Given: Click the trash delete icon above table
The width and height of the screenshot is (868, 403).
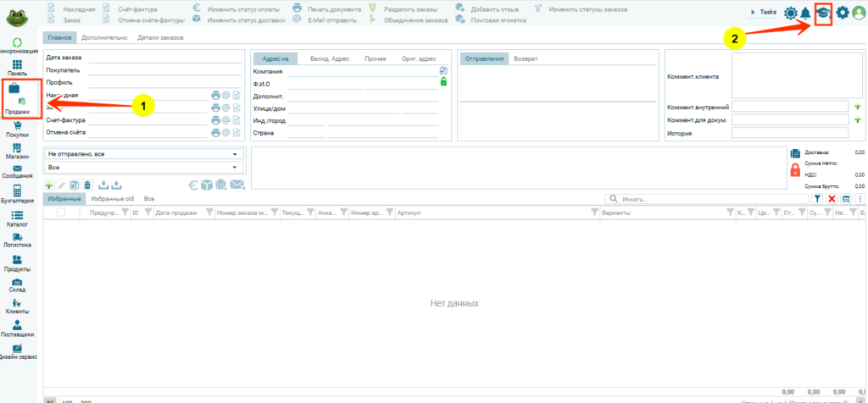Looking at the screenshot, I should (87, 185).
